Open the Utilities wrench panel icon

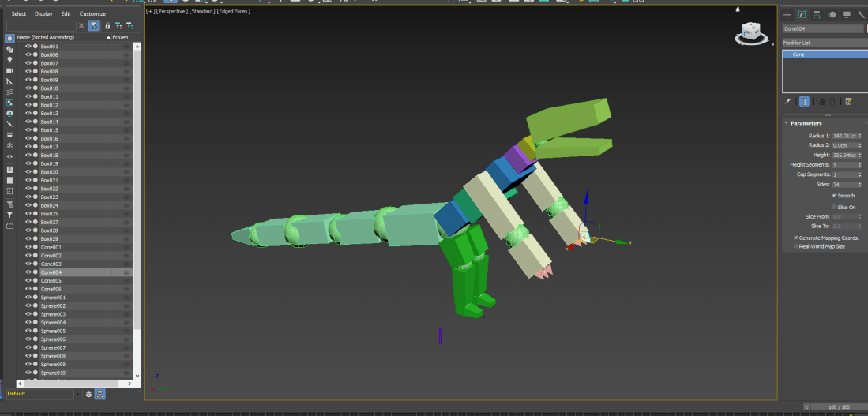tap(861, 15)
